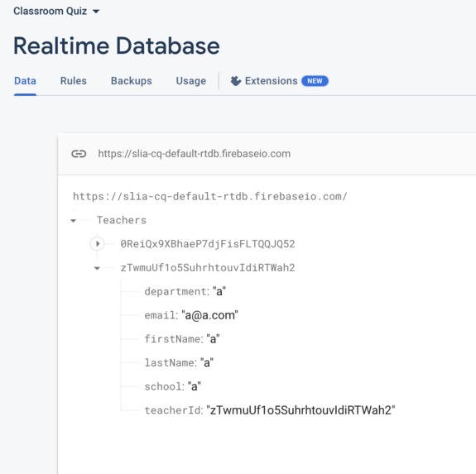Select the Teachers tree key
This screenshot has height=474, width=476.
pyautogui.click(x=122, y=220)
